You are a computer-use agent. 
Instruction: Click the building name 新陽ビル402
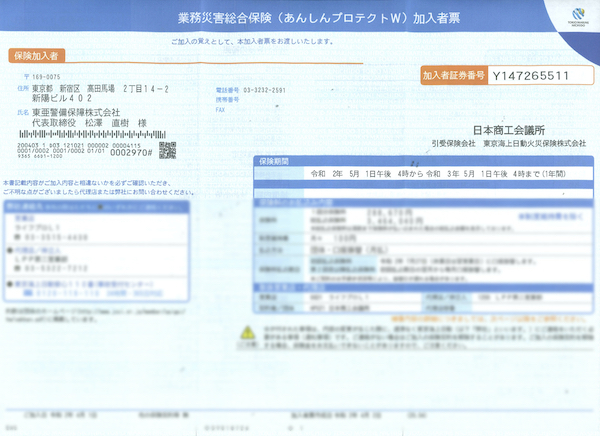[62, 98]
